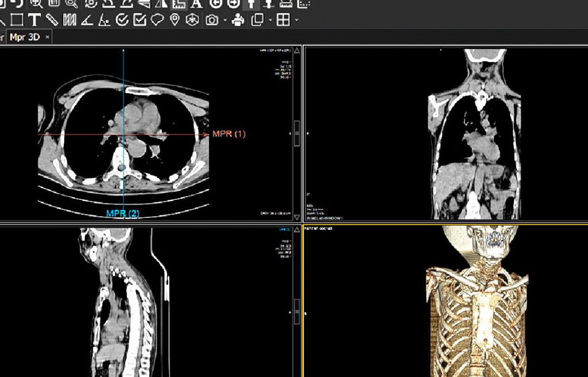This screenshot has height=377, width=588.
Task: Select the Cobb angle tool with dot
Action: pyautogui.click(x=105, y=20)
